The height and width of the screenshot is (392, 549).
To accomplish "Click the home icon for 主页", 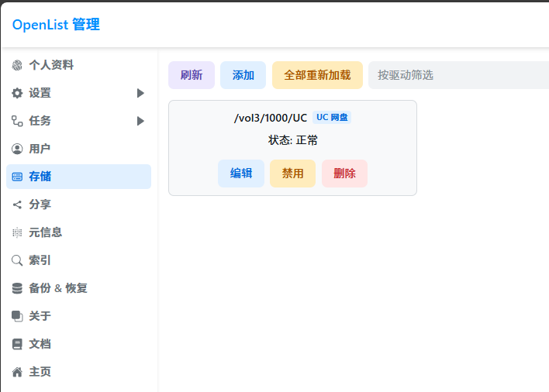I will (17, 372).
